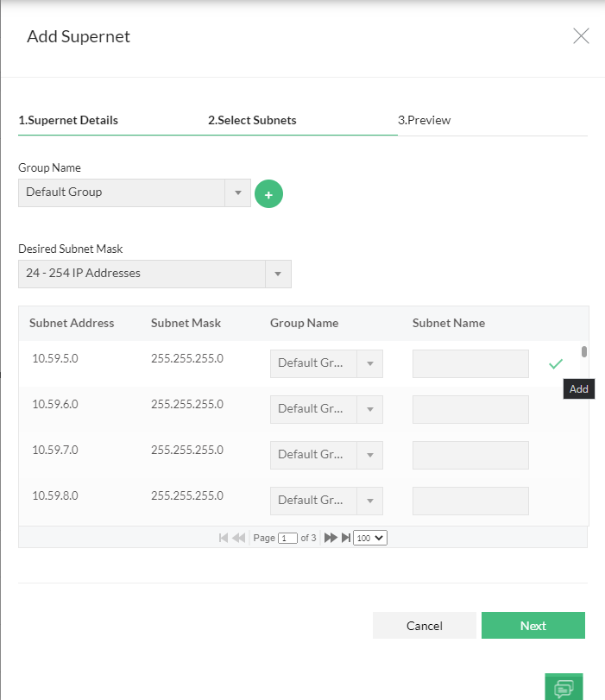Open the Desired Subnet Mask dropdown

pos(277,274)
